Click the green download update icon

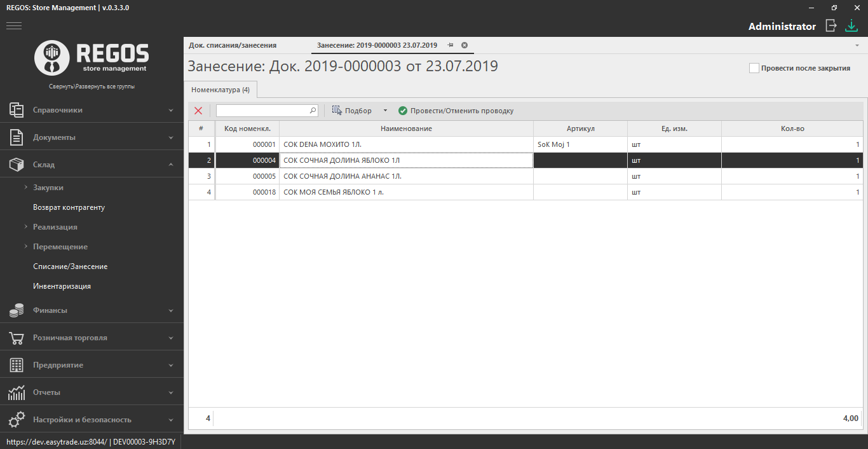[x=851, y=25]
